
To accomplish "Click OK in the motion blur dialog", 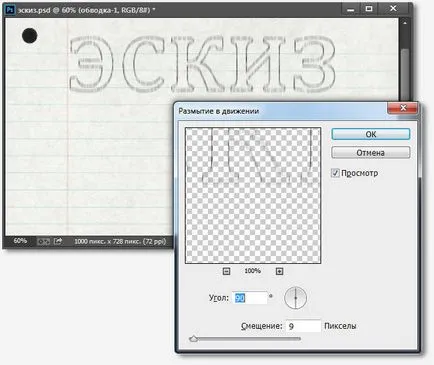I will pyautogui.click(x=371, y=134).
